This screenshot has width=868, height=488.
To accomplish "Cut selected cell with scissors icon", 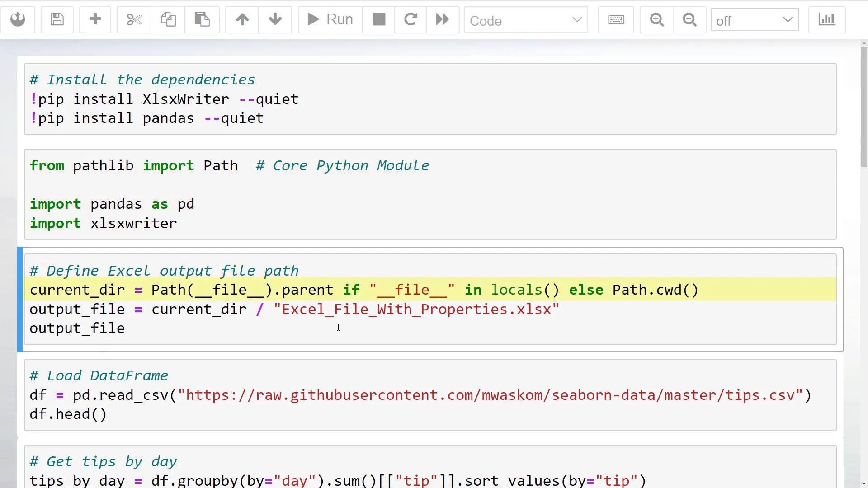I will [x=134, y=19].
